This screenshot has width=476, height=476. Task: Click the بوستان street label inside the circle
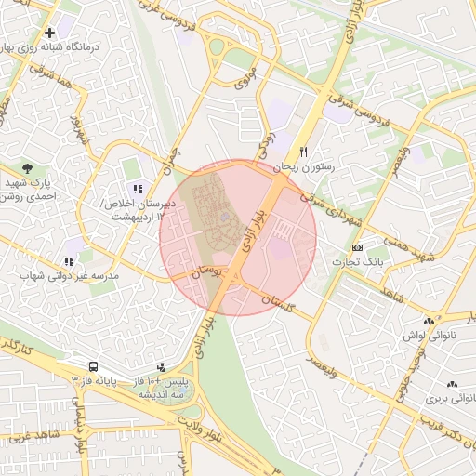click(x=206, y=272)
